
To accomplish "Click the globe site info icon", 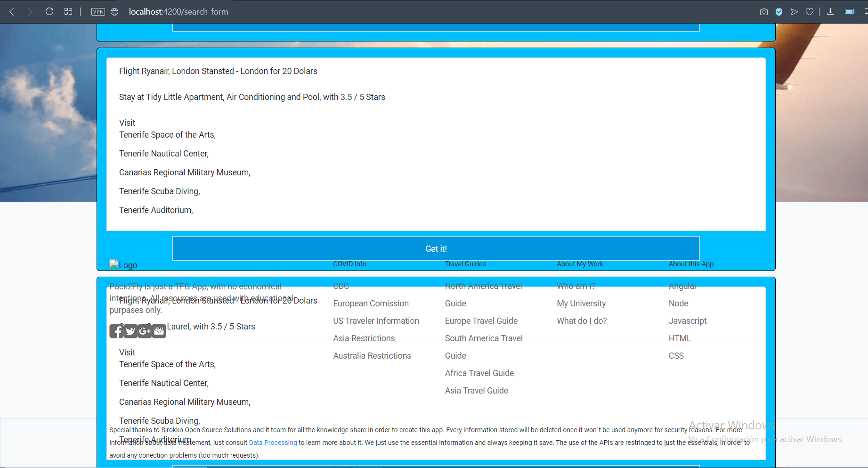I will click(x=114, y=12).
